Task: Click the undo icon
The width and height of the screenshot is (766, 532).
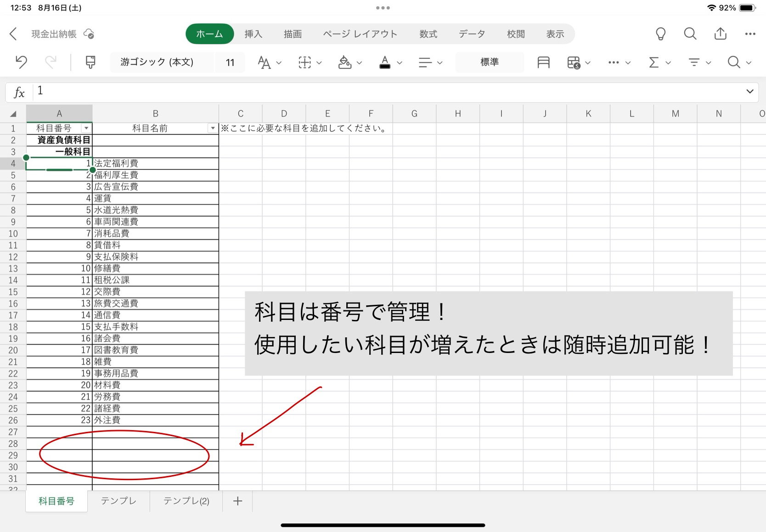Action: pyautogui.click(x=21, y=62)
